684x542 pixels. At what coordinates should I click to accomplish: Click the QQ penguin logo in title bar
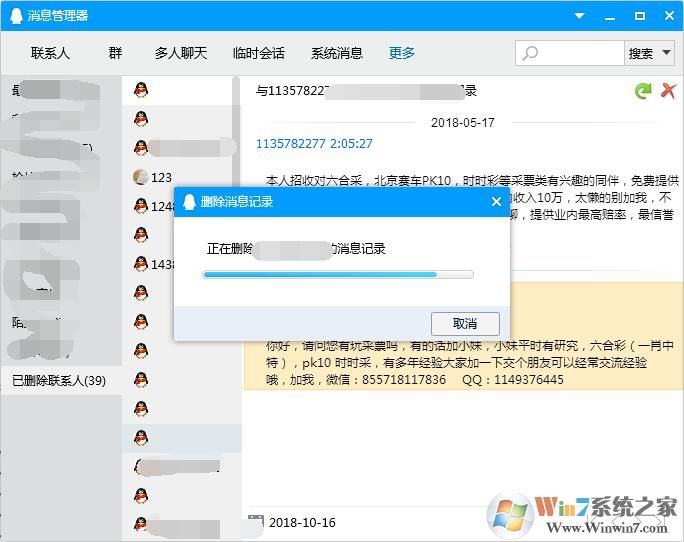click(16, 16)
